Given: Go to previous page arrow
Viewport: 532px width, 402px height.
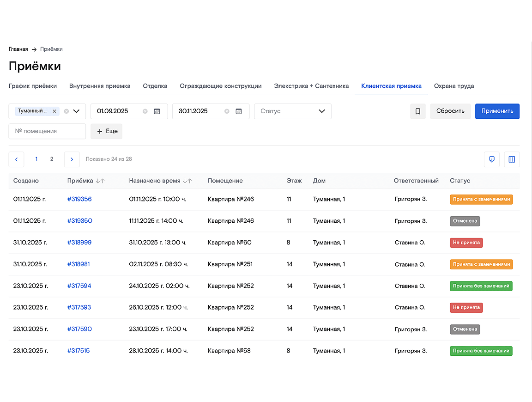Looking at the screenshot, I should 16,159.
